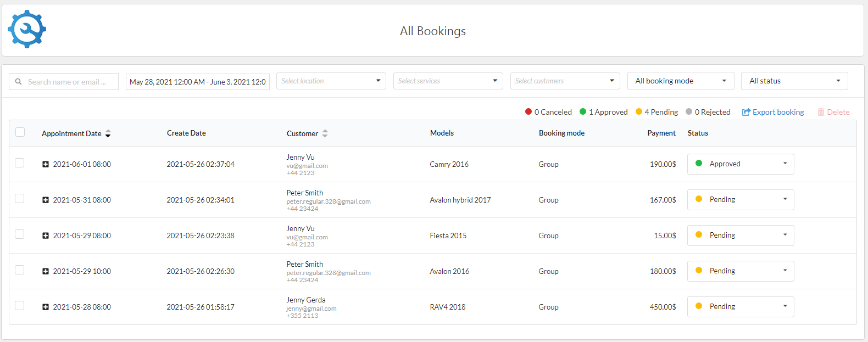This screenshot has height=342, width=868.
Task: Expand the 2021-05-28 08:00 booking plus icon
Action: pyautogui.click(x=46, y=307)
